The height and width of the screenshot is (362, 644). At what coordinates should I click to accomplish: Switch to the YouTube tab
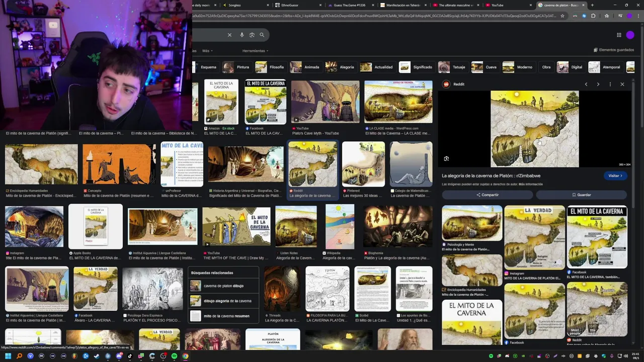(508, 5)
